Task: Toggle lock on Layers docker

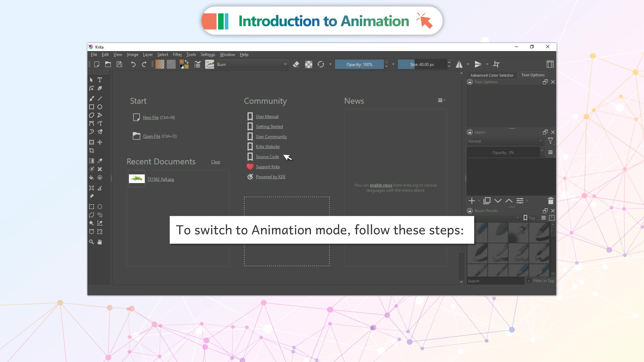Action: [470, 132]
